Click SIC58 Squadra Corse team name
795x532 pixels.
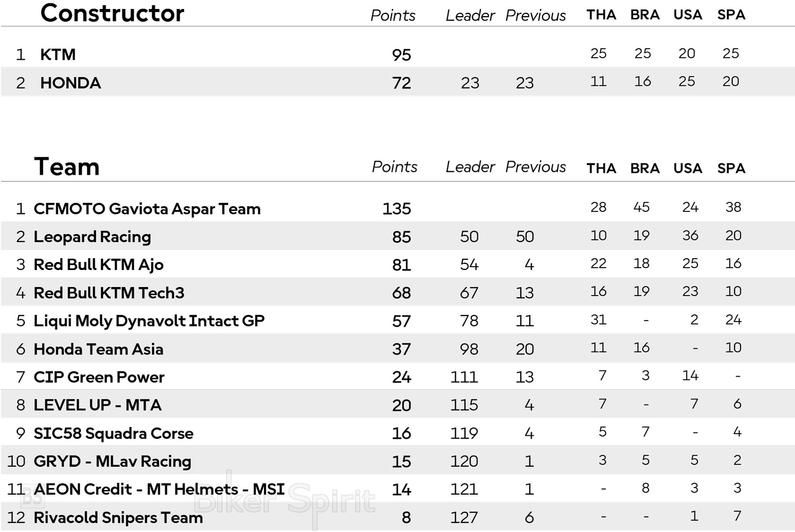coord(113,433)
